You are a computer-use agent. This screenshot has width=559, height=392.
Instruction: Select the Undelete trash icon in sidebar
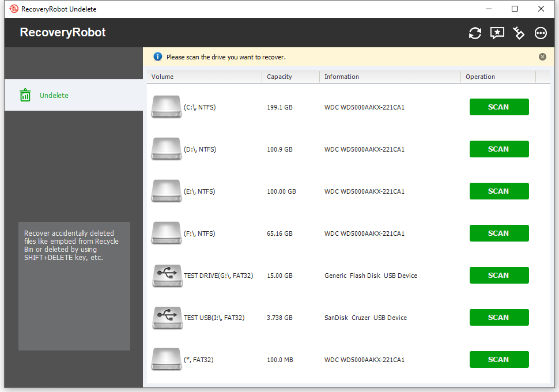(25, 95)
